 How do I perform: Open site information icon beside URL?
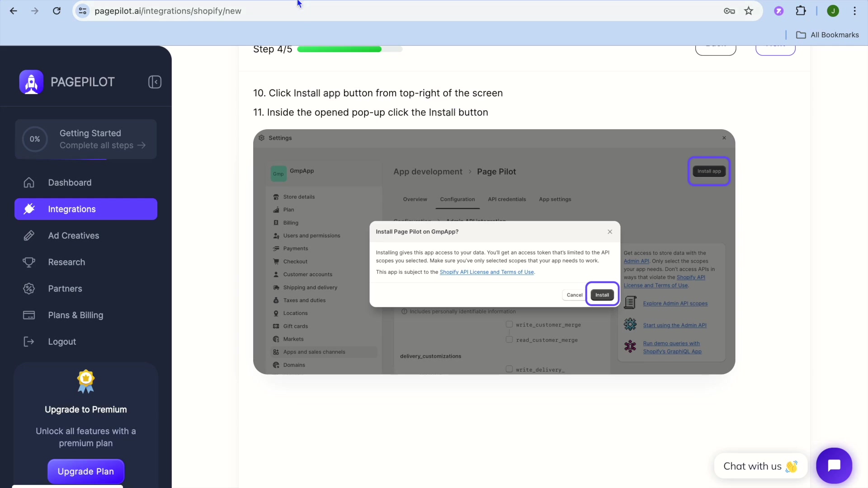tap(83, 11)
